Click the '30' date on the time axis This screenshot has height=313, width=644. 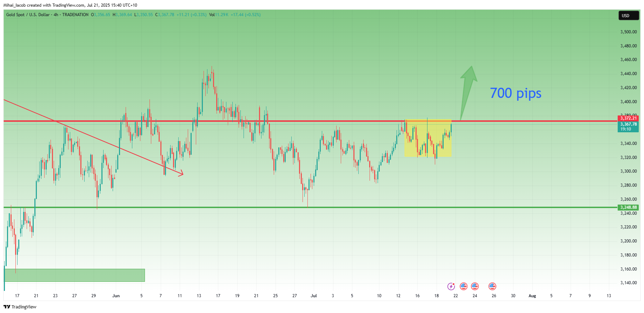pyautogui.click(x=513, y=296)
